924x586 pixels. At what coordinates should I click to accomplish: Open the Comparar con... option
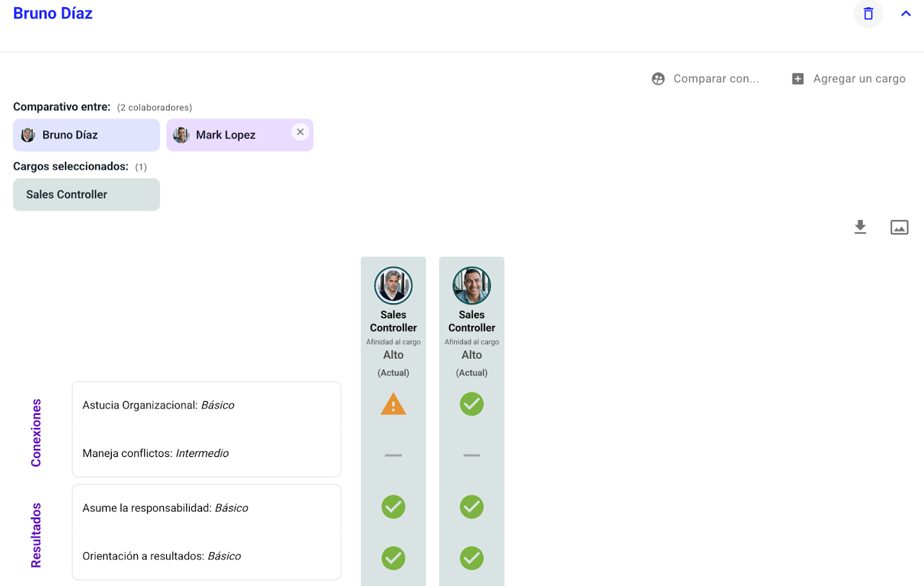coord(705,79)
